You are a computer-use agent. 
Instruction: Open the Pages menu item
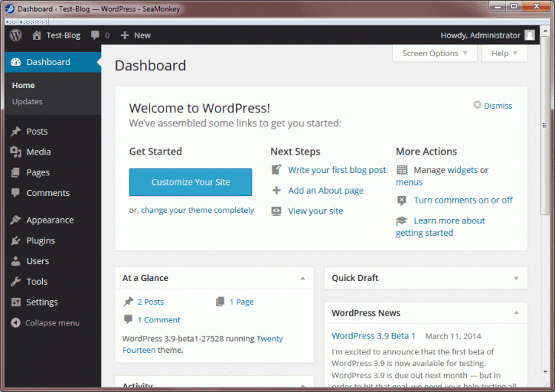(x=38, y=172)
